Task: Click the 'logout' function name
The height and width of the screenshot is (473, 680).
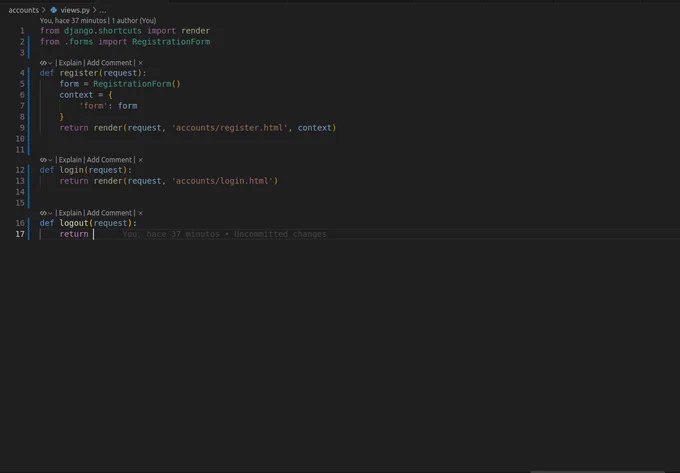Action: (x=74, y=223)
